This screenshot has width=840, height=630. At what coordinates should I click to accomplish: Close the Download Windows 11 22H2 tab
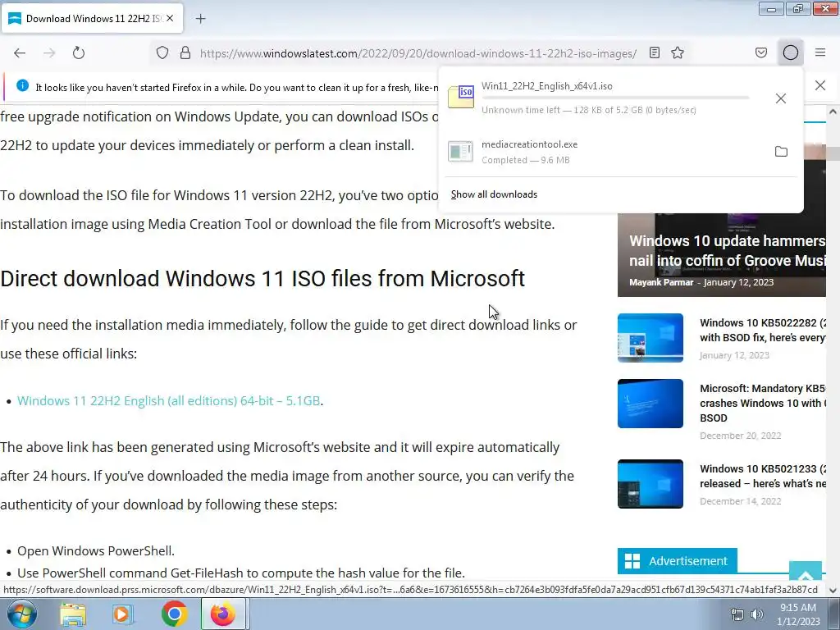pos(170,18)
